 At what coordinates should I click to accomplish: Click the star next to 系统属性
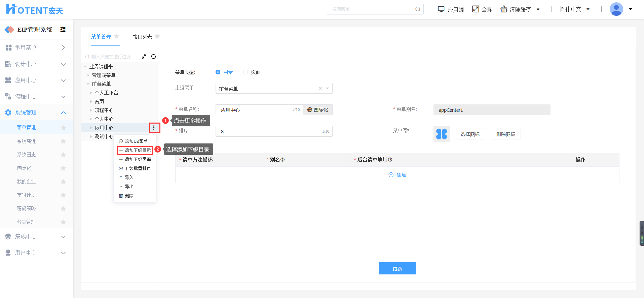pyautogui.click(x=63, y=141)
